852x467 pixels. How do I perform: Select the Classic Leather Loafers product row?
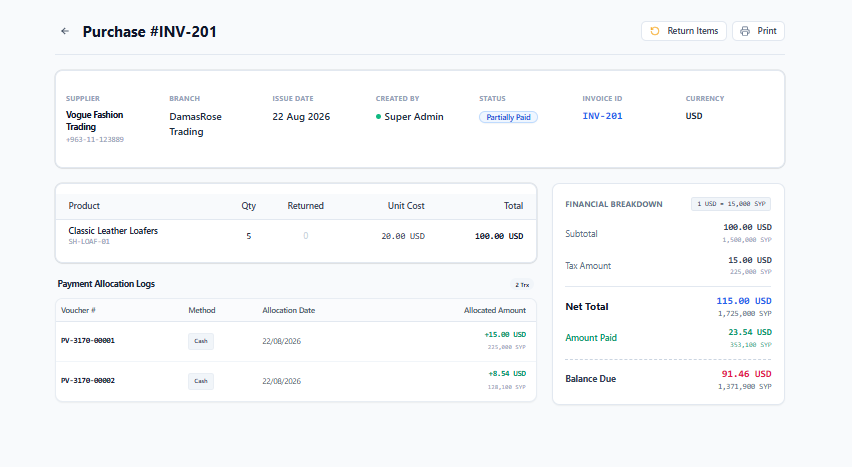296,236
